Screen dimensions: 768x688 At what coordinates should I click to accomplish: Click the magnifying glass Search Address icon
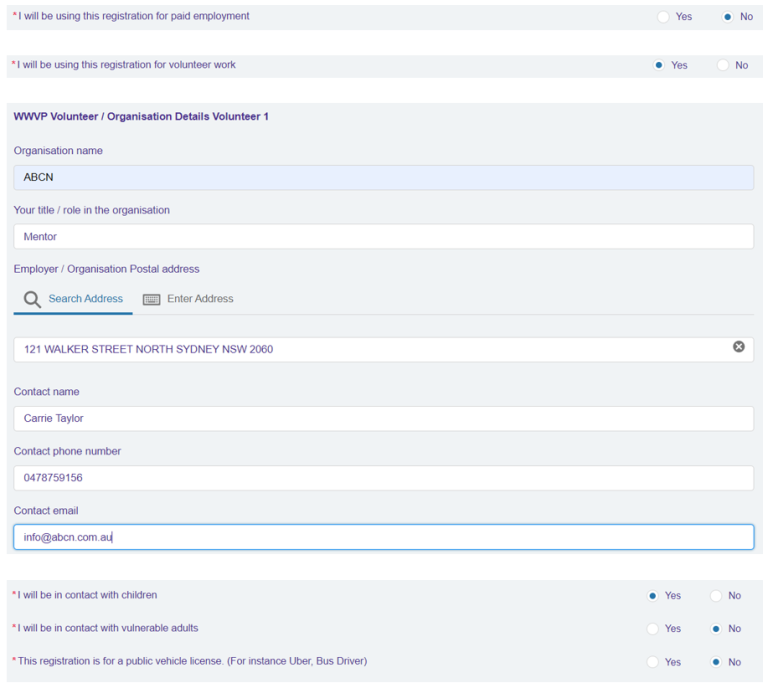pos(32,299)
